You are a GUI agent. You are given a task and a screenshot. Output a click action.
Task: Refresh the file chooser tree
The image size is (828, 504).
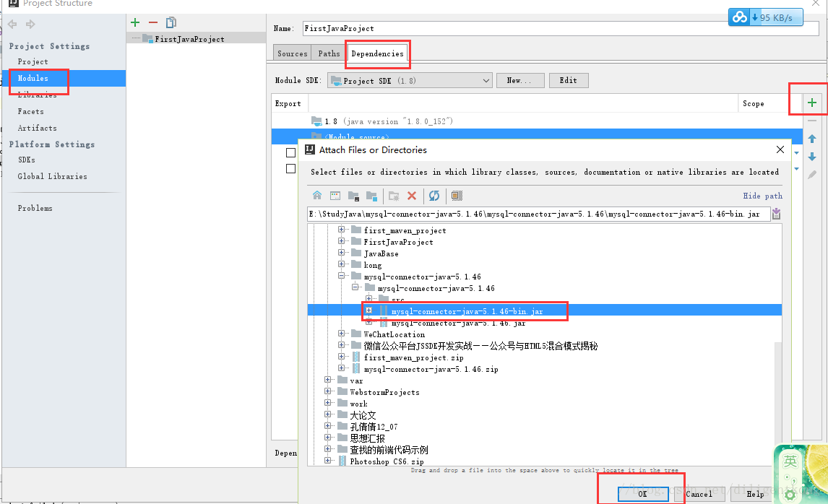434,196
